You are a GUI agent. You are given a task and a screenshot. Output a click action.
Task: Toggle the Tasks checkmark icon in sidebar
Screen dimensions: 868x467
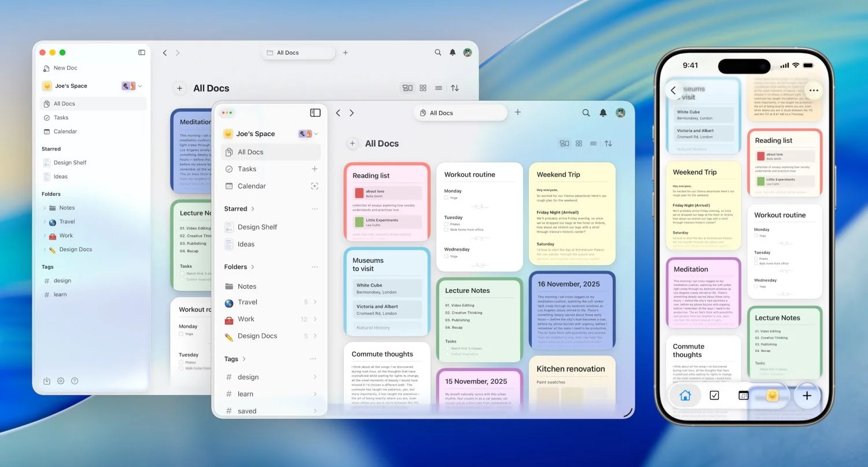click(230, 168)
